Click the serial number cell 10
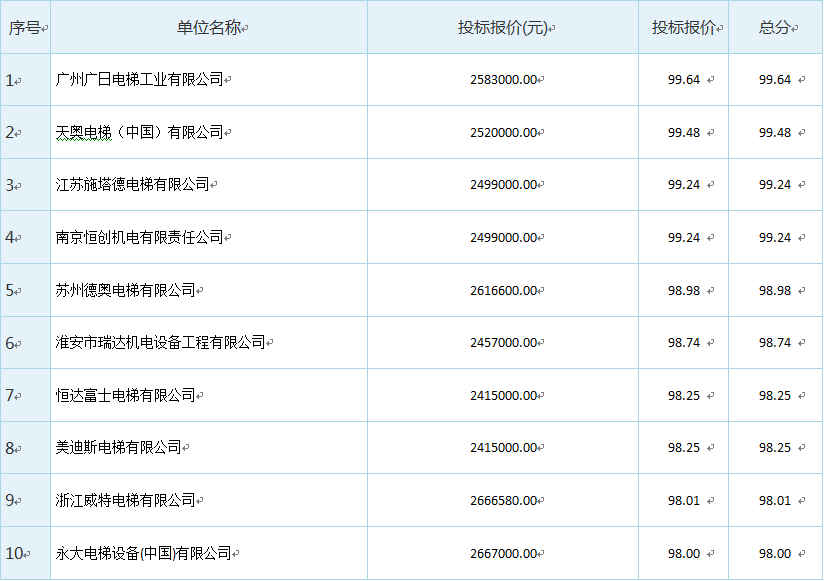824x581 pixels. coord(25,553)
